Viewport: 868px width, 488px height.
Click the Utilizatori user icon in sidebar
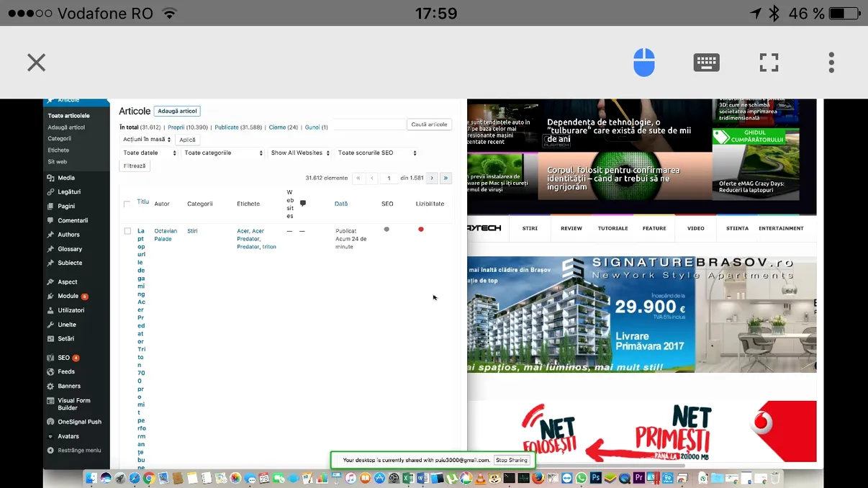click(50, 310)
